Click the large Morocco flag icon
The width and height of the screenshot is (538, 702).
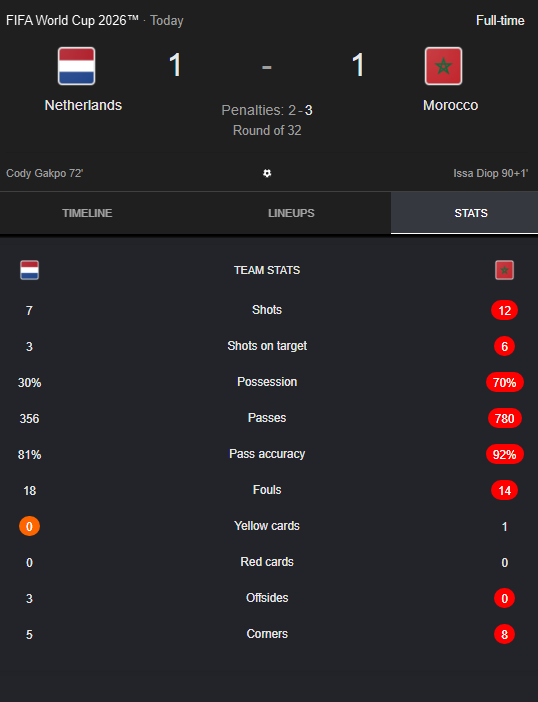[443, 66]
